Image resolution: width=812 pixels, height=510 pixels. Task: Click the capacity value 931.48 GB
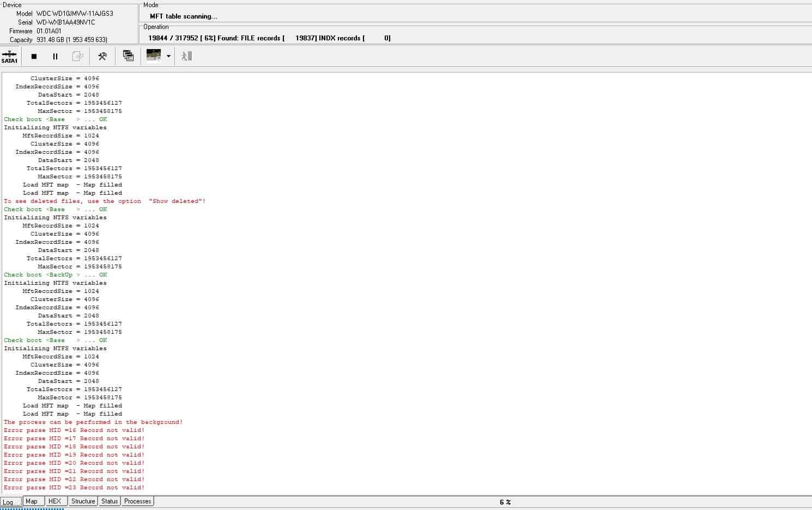click(x=50, y=40)
